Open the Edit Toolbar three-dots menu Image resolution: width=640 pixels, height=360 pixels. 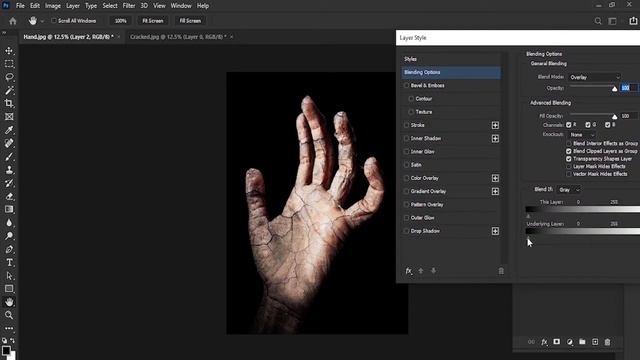click(9, 328)
